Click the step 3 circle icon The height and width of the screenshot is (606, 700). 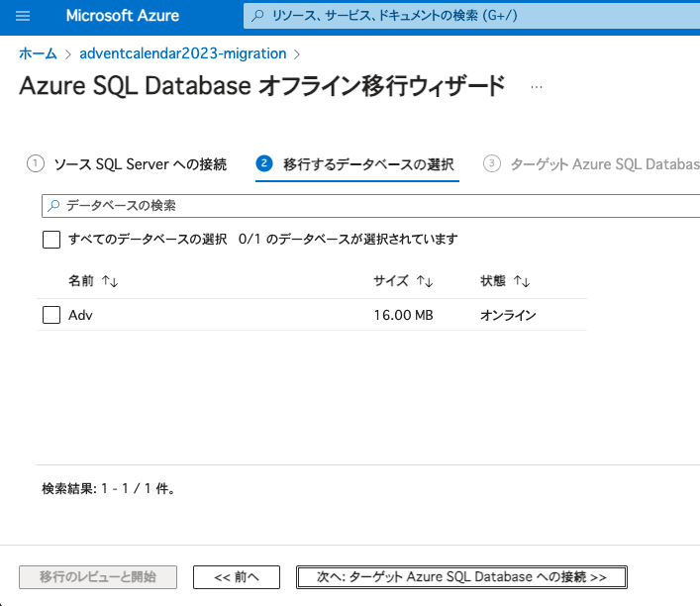(x=491, y=163)
